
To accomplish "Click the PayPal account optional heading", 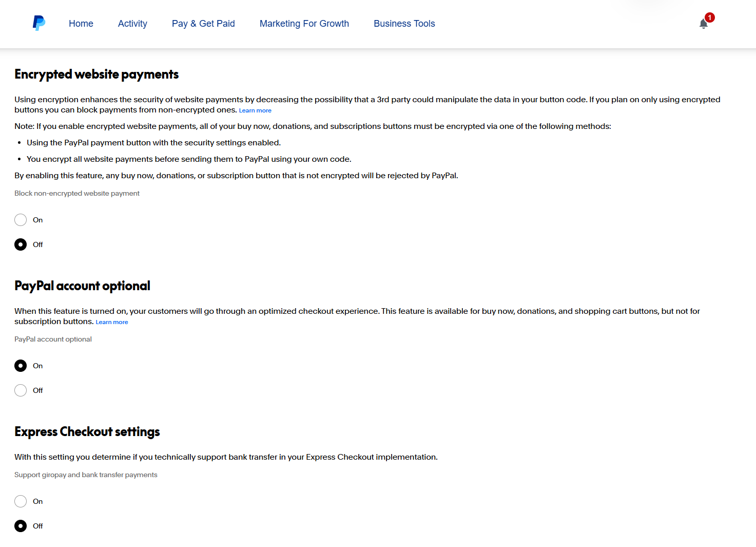I will click(x=82, y=286).
